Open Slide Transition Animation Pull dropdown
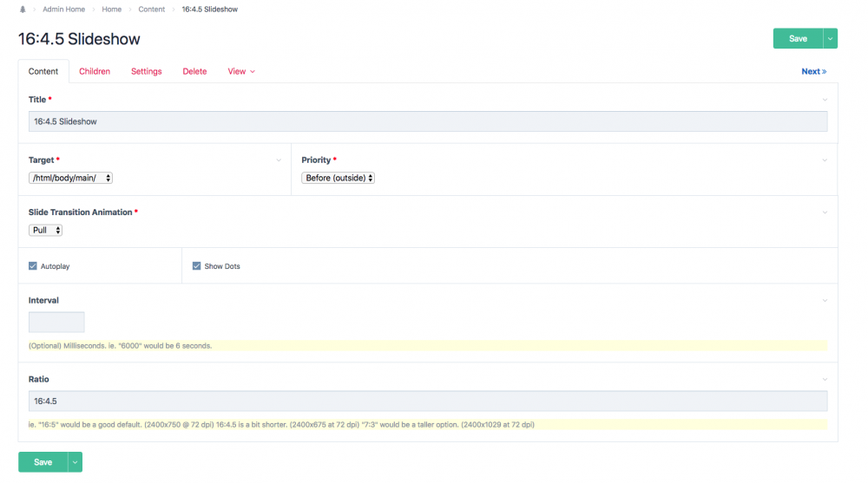 [x=46, y=230]
